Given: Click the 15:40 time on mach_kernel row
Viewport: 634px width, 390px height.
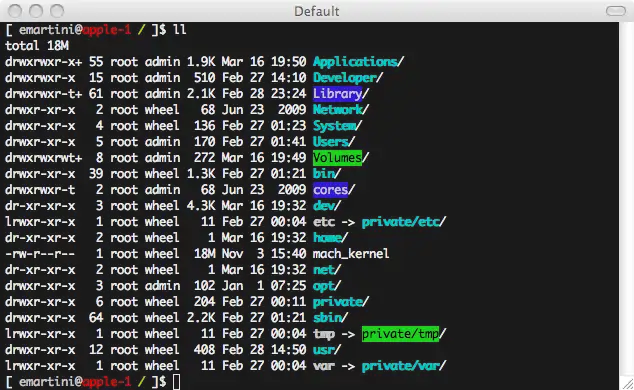Looking at the screenshot, I should pos(288,254).
